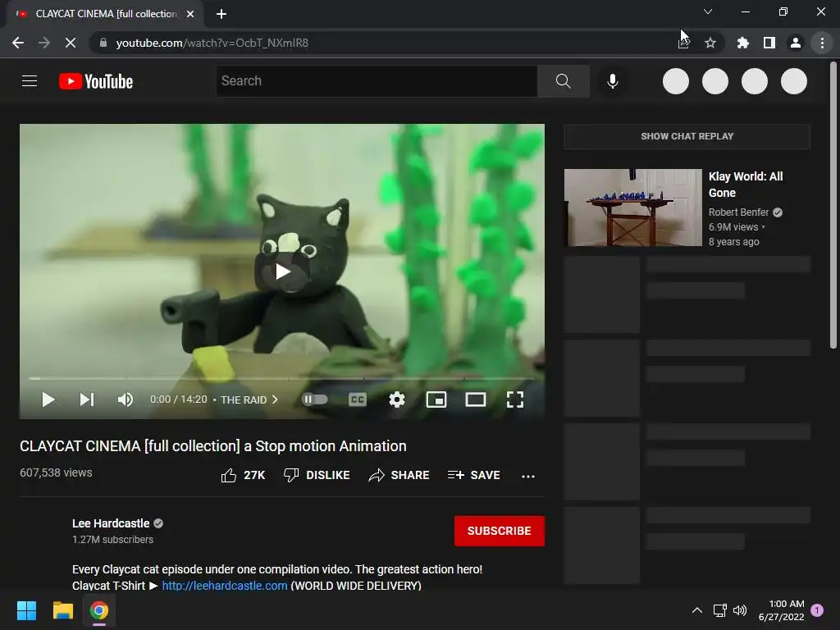This screenshot has height=630, width=840.
Task: Close the CLAYCAT CINEMA tab
Action: [190, 14]
